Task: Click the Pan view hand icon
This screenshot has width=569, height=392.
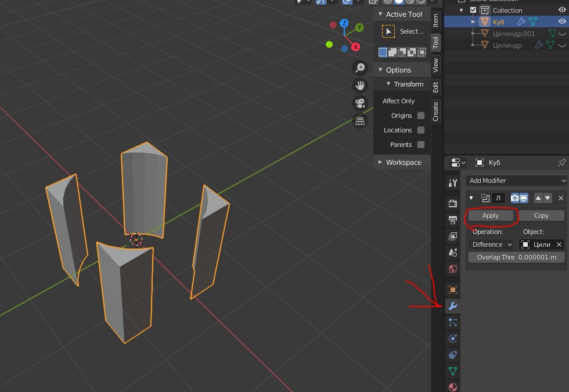Action: pyautogui.click(x=360, y=86)
